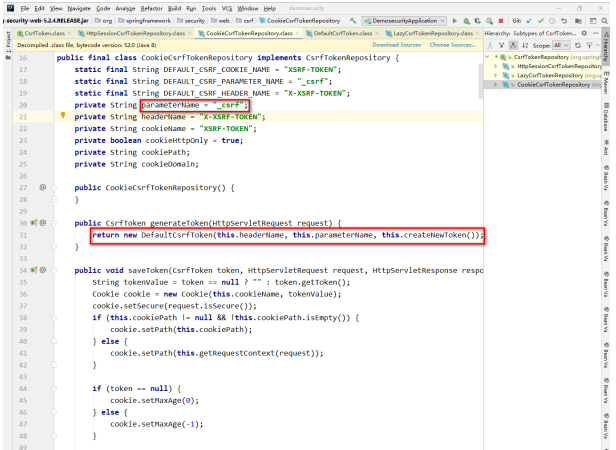Fold the saveToken method at line 34
Viewport: 616px width, 450px height.
54,270
